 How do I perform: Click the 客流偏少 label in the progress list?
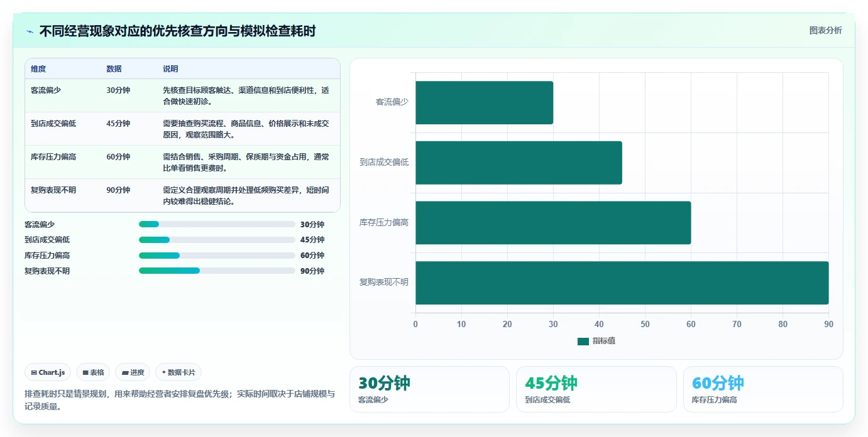pos(40,224)
